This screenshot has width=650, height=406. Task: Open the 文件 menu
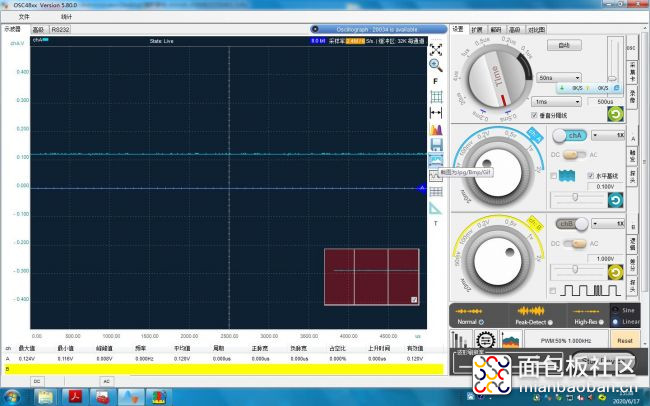click(x=24, y=17)
